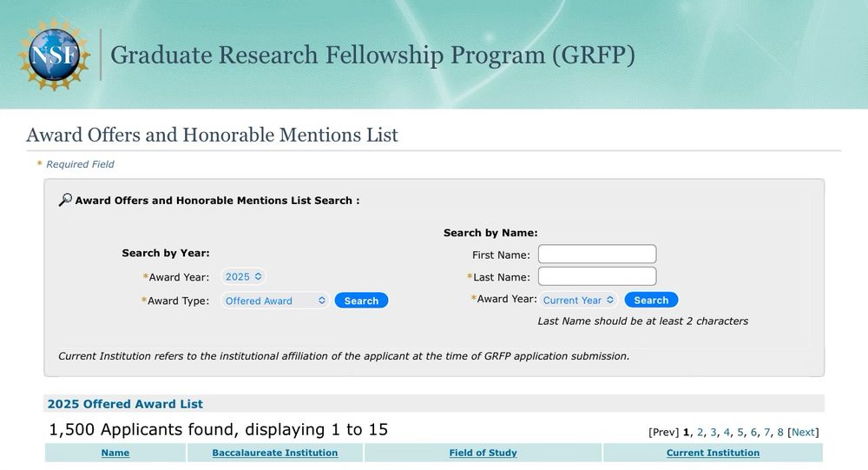Sort by Name column header

[x=115, y=453]
